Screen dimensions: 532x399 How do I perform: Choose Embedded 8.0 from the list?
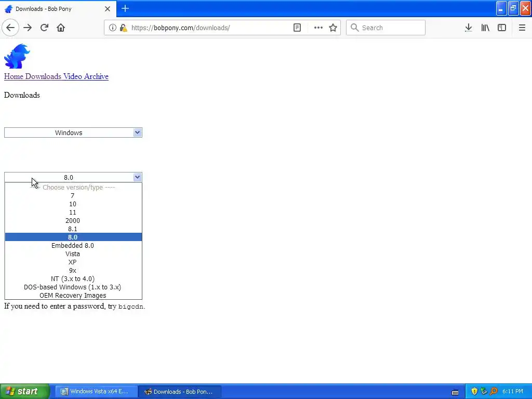click(73, 246)
